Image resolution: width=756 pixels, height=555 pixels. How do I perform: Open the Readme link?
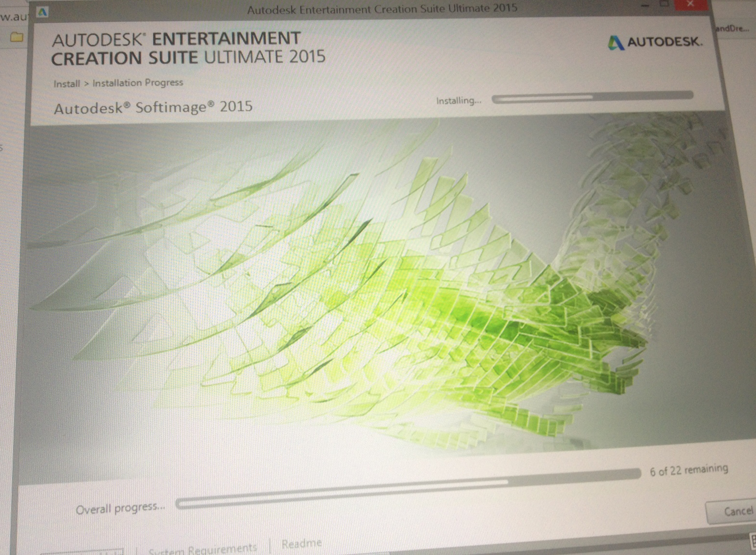[x=302, y=543]
